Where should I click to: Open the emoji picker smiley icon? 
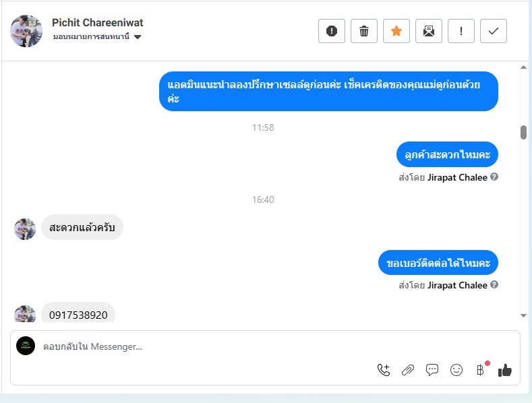[x=456, y=370]
